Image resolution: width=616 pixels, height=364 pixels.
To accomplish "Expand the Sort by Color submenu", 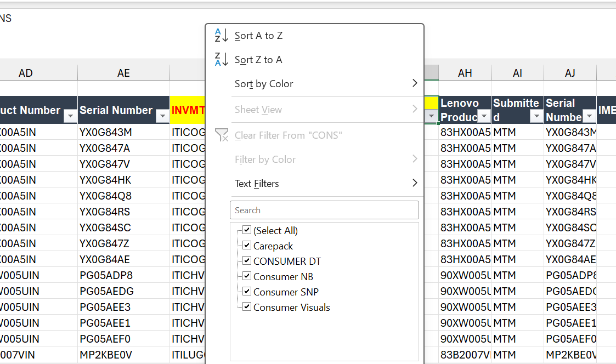I will click(326, 84).
